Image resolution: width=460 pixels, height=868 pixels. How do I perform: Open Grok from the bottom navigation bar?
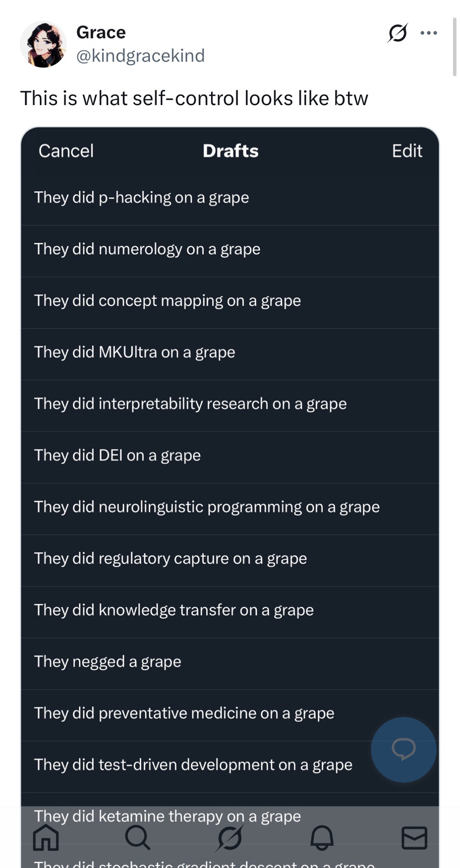click(230, 837)
